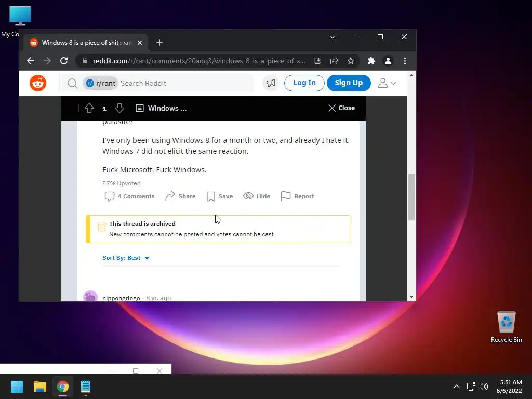Click the 4 Comments button
532x399 pixels.
pos(129,196)
